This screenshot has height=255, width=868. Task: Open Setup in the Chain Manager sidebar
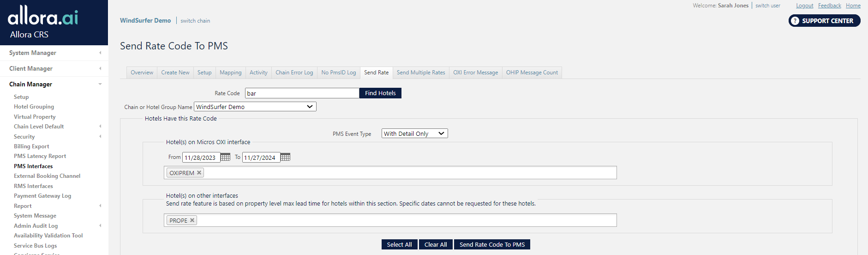pos(21,97)
